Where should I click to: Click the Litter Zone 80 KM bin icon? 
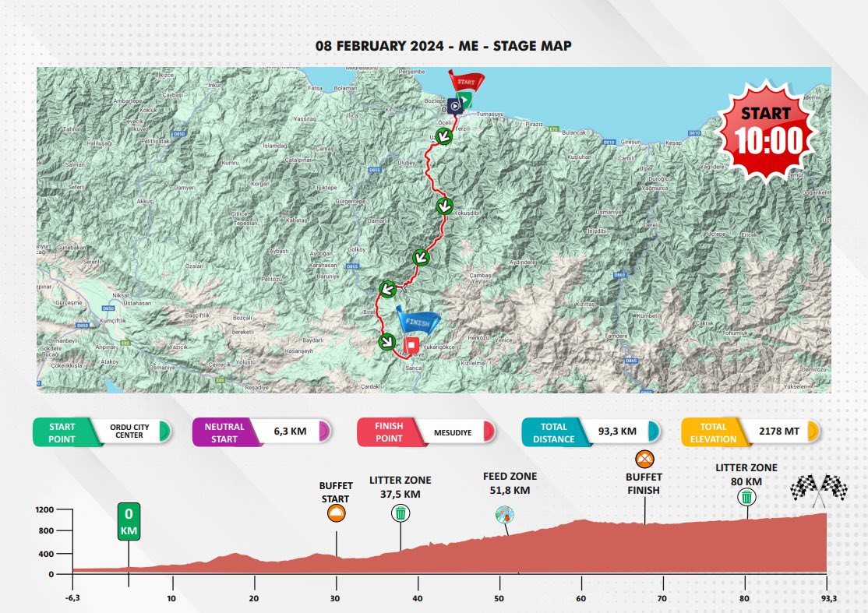[746, 496]
